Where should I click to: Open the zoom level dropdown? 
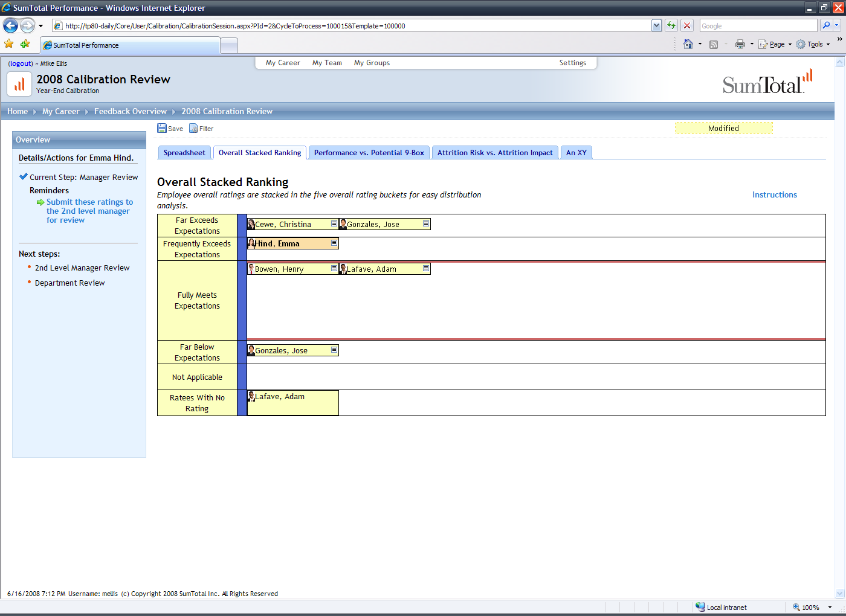[830, 607]
